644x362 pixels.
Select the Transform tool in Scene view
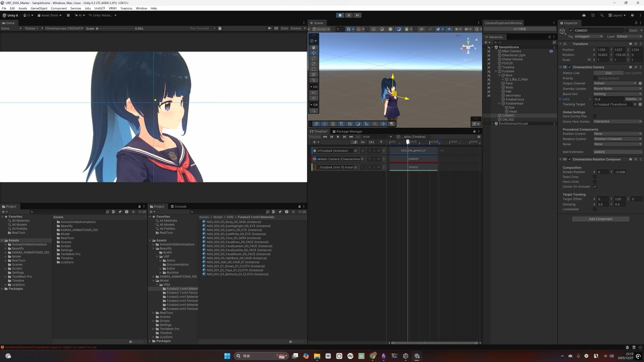point(313,74)
